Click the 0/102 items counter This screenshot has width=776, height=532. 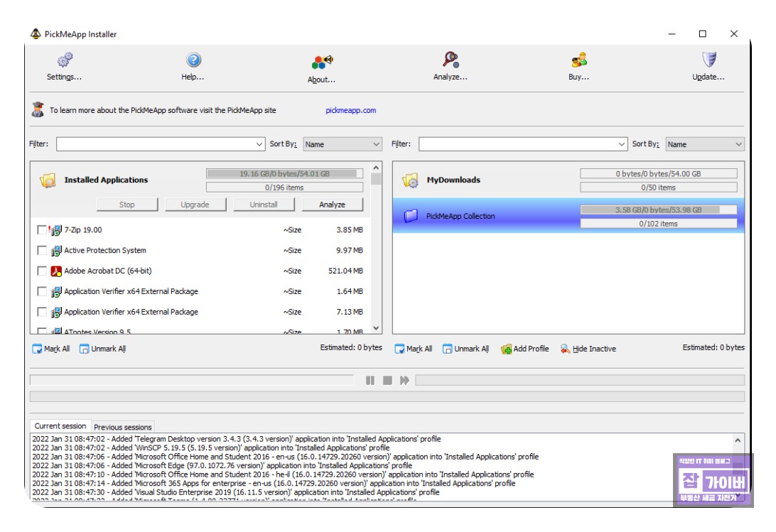pos(659,224)
